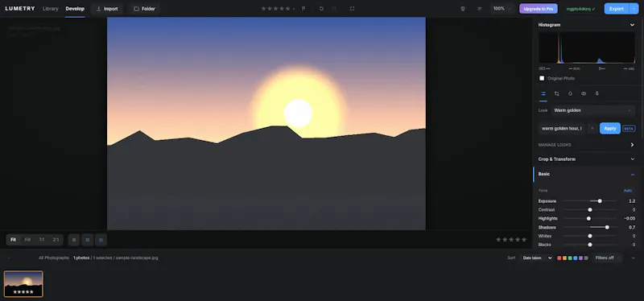Click the Shadows slider handle
This screenshot has height=301, width=644.
[x=607, y=228]
